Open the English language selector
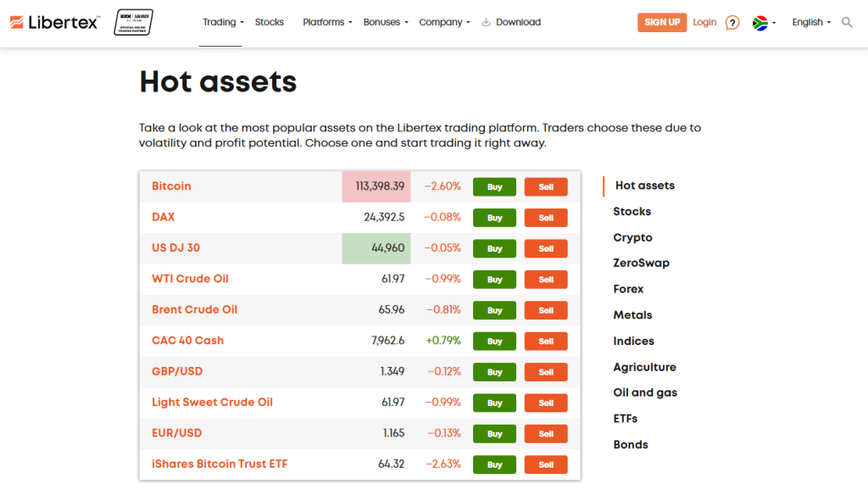868x489 pixels. [x=808, y=22]
